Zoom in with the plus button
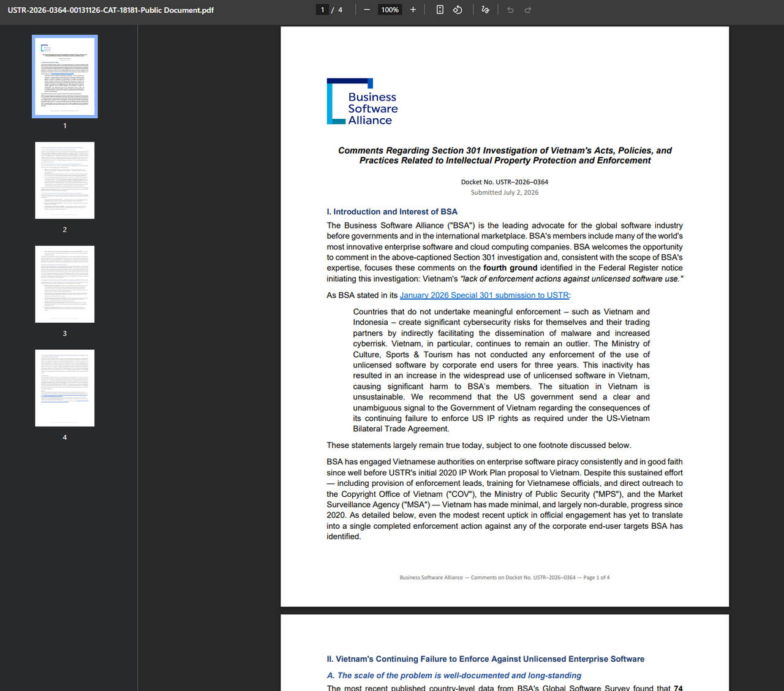The height and width of the screenshot is (691, 784). coord(413,10)
